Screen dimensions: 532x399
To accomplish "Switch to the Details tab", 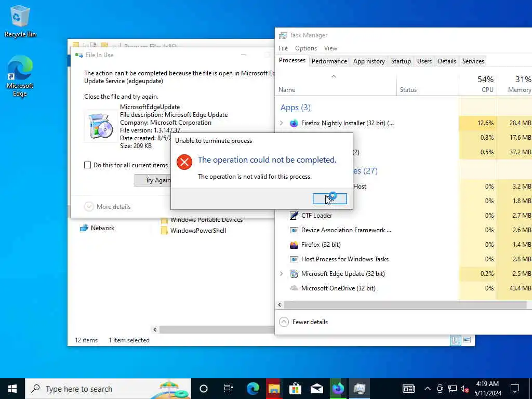I will pos(447,61).
